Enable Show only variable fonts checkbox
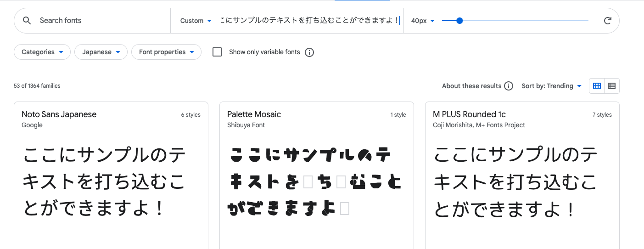Viewport: 644px width, 249px height. [217, 52]
